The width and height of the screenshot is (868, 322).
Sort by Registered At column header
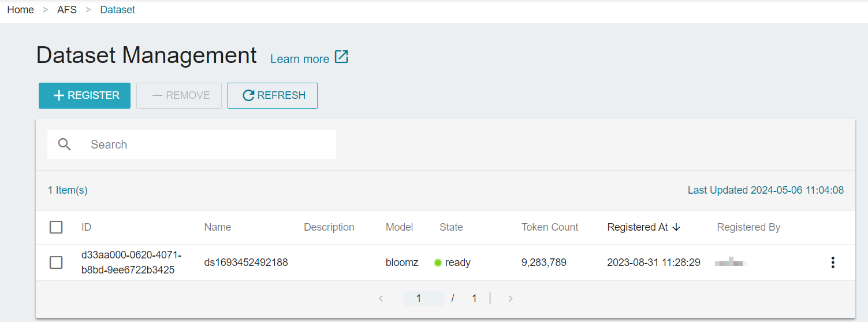point(638,227)
